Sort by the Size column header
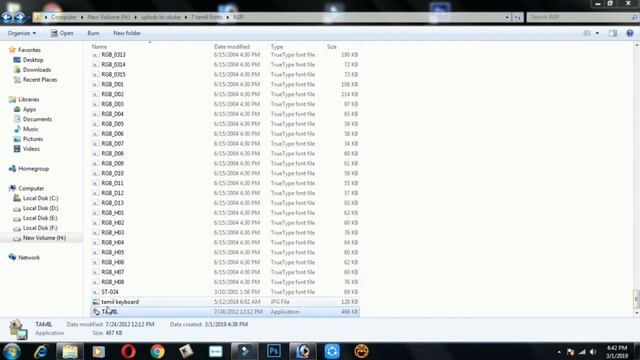640x360 pixels. coord(331,47)
